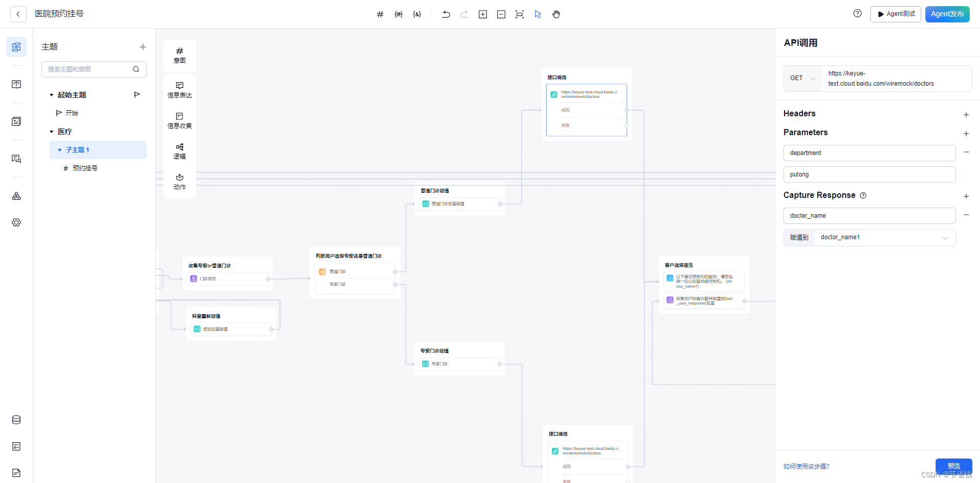Select the hand pan tool
The image size is (980, 483).
pyautogui.click(x=556, y=14)
